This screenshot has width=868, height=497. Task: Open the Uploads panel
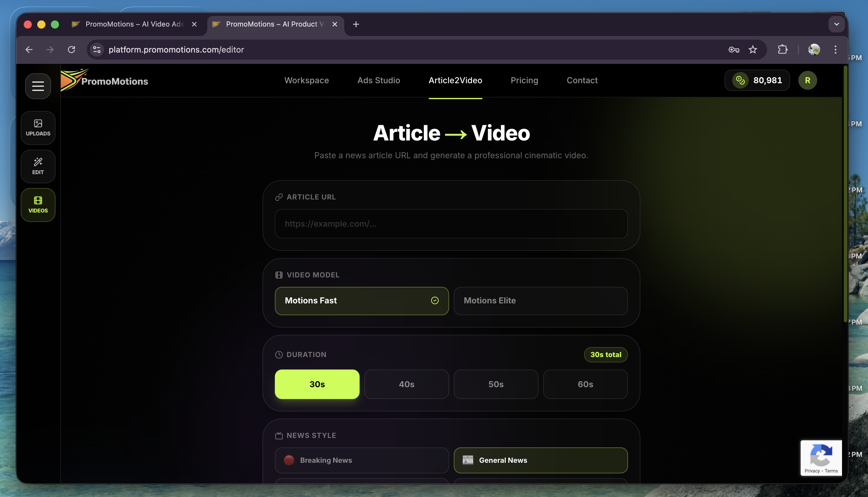(38, 128)
